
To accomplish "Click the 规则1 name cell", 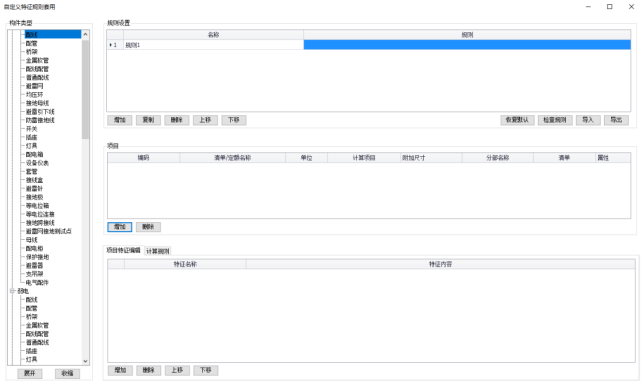I will point(213,45).
